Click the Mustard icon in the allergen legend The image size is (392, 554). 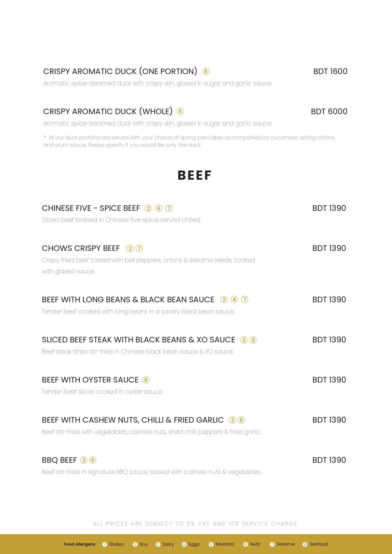coord(211,544)
